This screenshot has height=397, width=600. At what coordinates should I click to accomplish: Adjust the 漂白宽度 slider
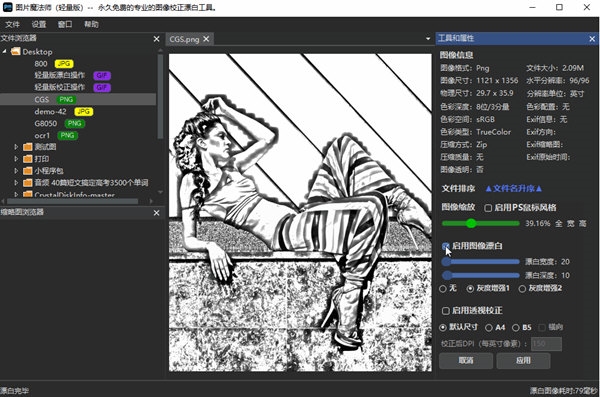coord(481,262)
